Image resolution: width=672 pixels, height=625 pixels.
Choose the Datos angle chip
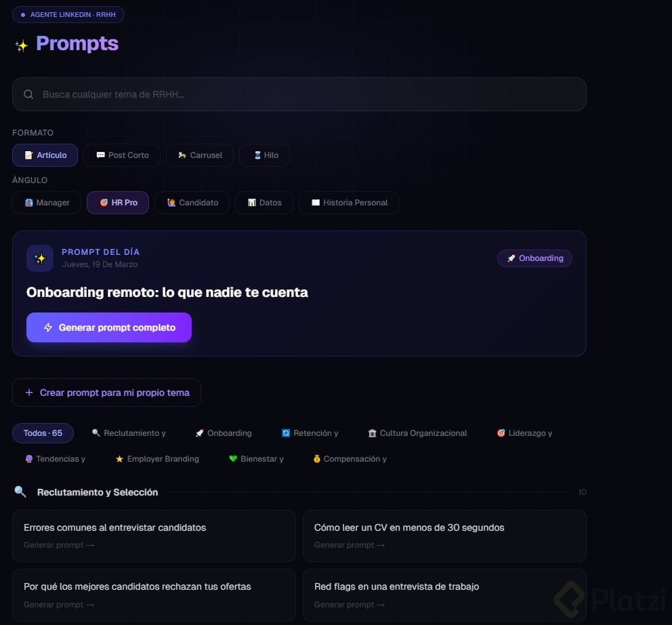[x=264, y=203]
